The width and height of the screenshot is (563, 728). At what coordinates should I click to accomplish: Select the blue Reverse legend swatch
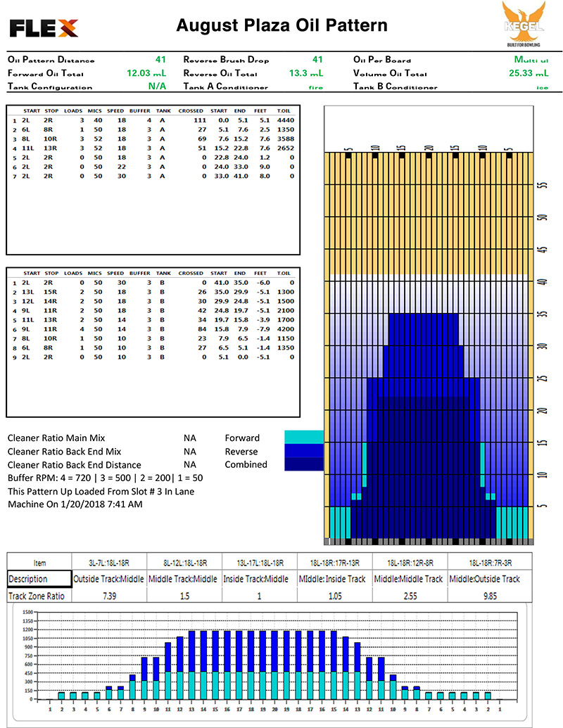[303, 451]
